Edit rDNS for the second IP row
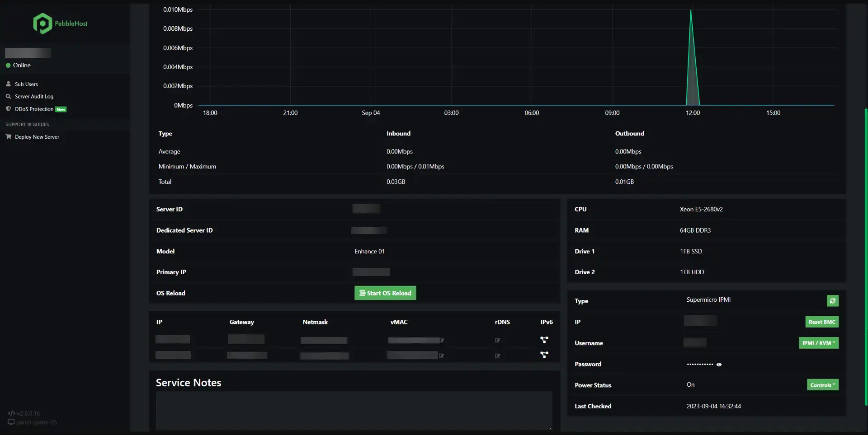Image resolution: width=868 pixels, height=435 pixels. [x=497, y=356]
